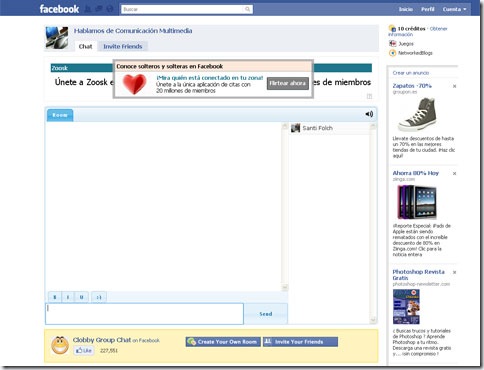Expand the Cuenta dropdown menu
The height and width of the screenshot is (370, 484).
tap(454, 9)
